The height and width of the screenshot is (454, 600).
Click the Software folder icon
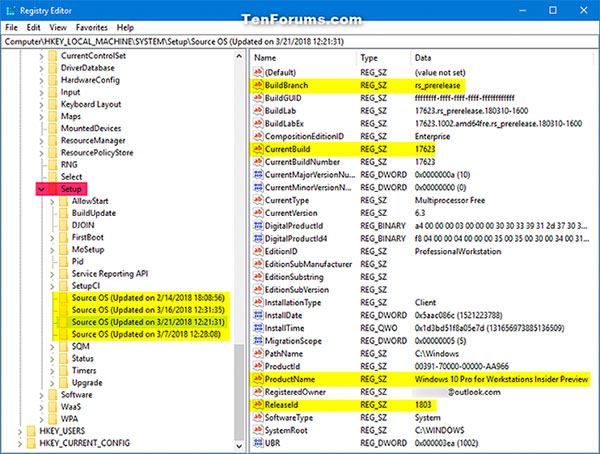click(53, 395)
